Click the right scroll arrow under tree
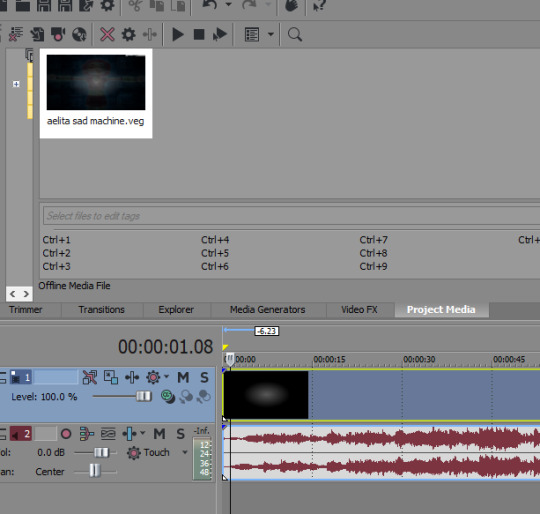The height and width of the screenshot is (514, 540). click(26, 294)
